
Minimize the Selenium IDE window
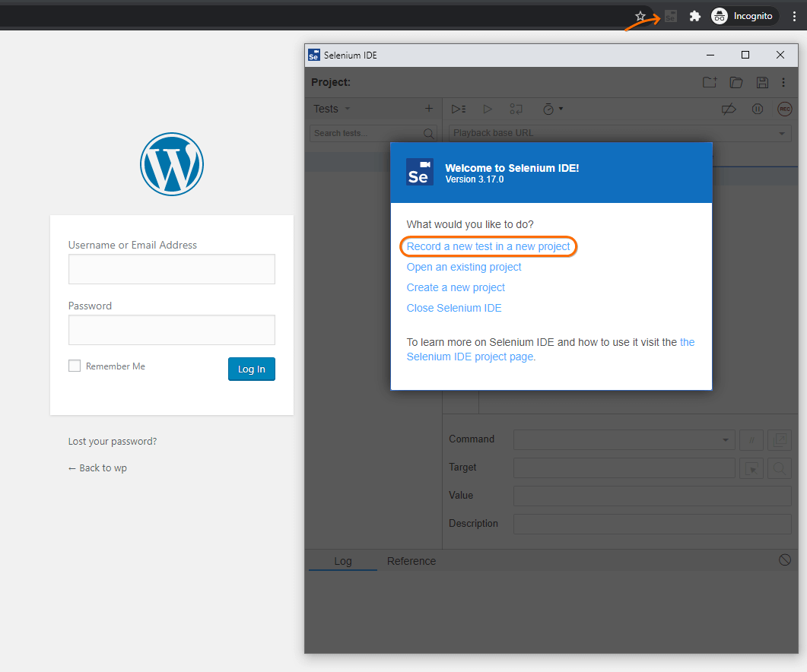[x=710, y=55]
